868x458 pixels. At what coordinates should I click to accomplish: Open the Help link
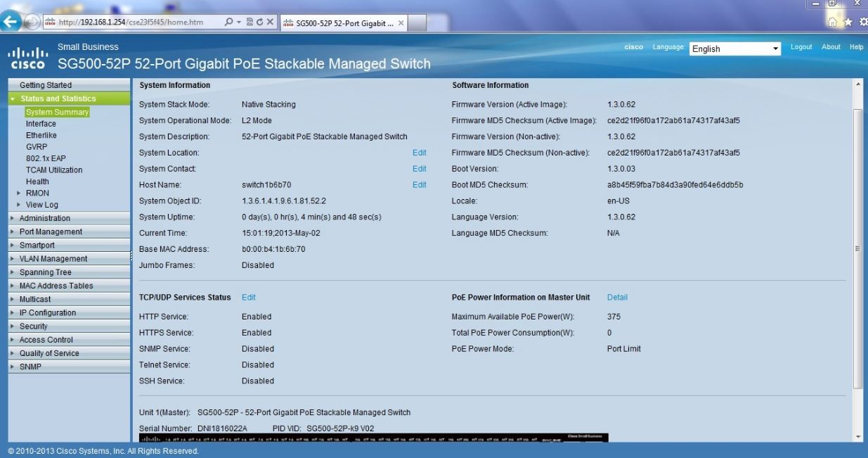point(856,47)
